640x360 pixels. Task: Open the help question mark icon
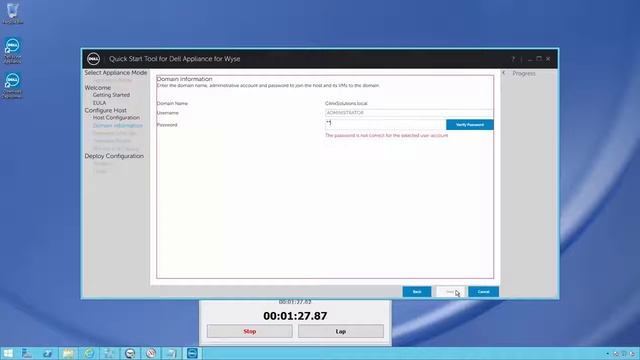pyautogui.click(x=513, y=59)
